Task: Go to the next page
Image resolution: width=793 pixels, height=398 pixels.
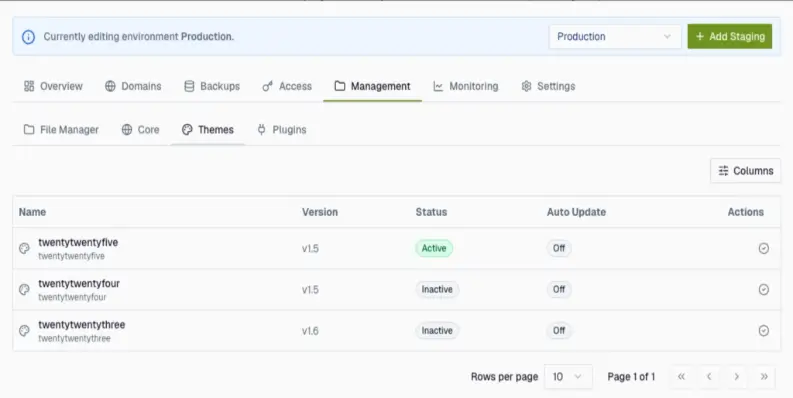Action: [x=736, y=377]
